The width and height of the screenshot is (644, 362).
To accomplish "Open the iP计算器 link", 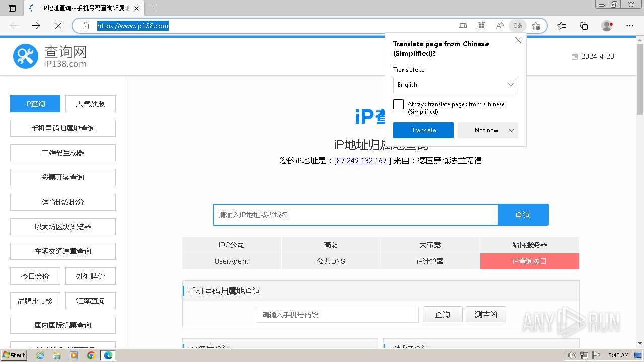I will click(x=430, y=261).
